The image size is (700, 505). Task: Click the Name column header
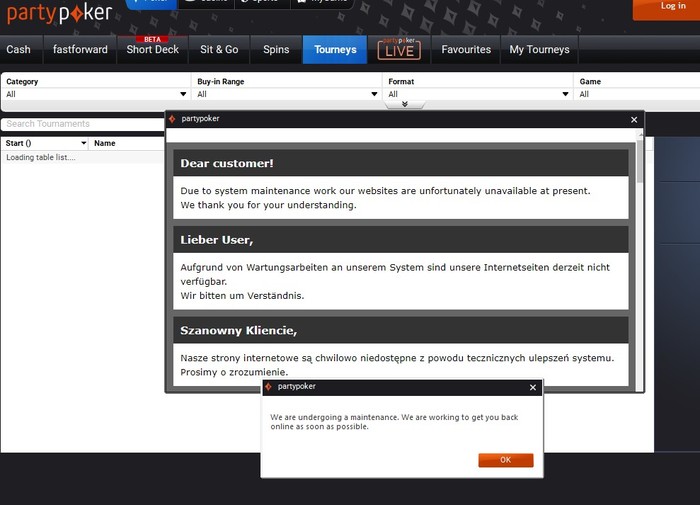point(105,143)
